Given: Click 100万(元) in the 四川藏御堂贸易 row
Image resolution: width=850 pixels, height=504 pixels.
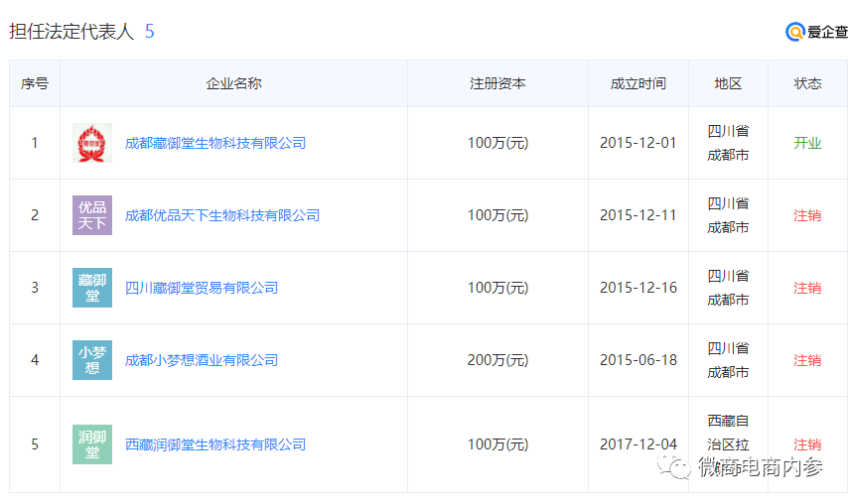Looking at the screenshot, I should tap(497, 288).
